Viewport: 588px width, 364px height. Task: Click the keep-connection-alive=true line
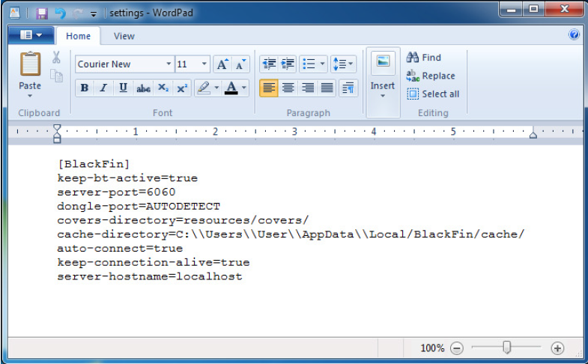click(154, 262)
